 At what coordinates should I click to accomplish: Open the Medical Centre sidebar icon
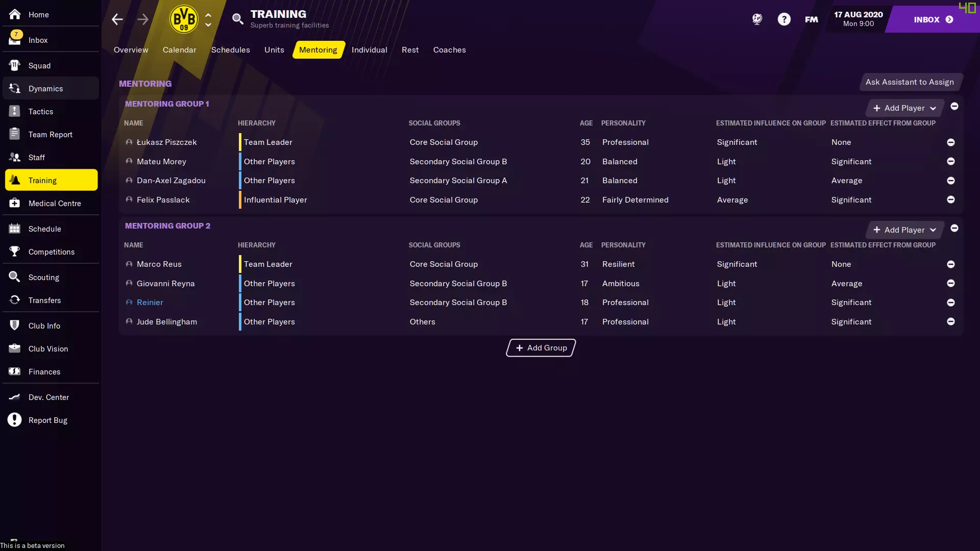[x=15, y=203]
